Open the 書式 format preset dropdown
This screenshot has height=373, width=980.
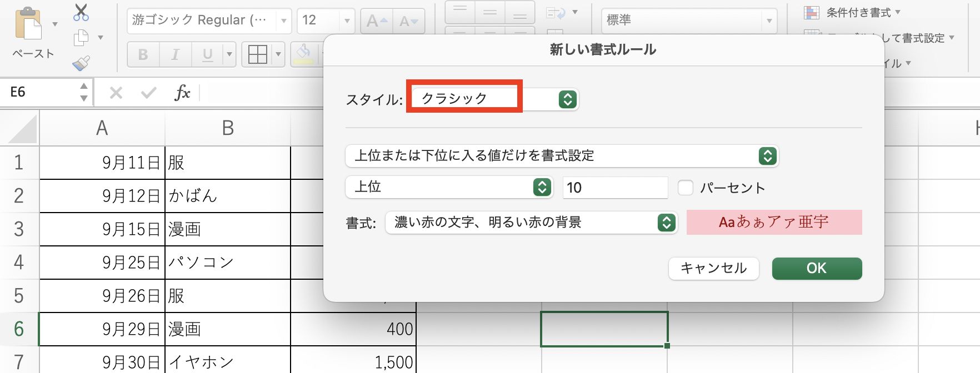(x=531, y=223)
